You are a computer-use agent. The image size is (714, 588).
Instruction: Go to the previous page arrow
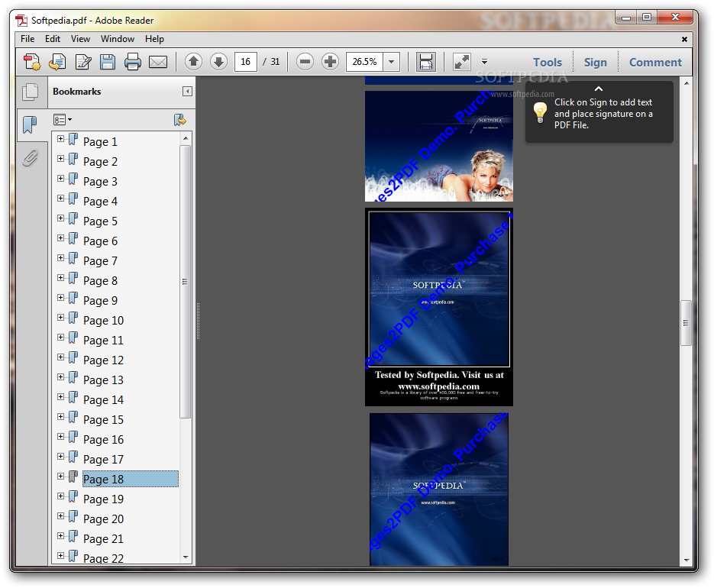(x=193, y=62)
